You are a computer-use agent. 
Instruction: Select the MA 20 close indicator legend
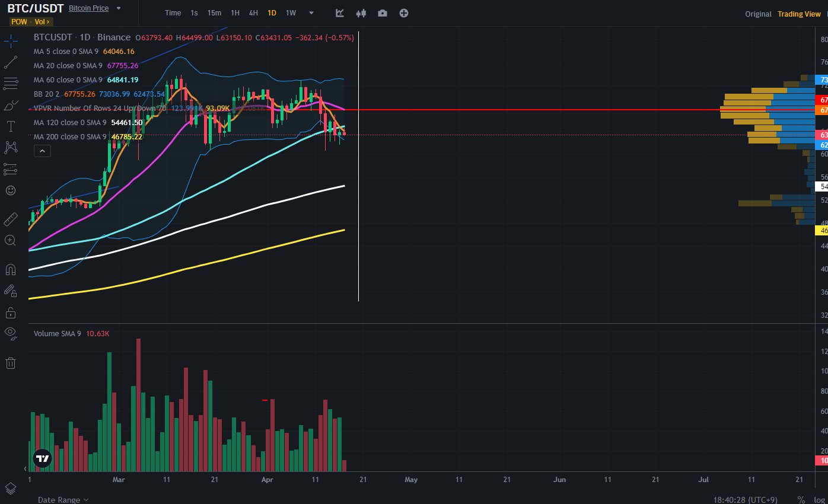click(86, 66)
